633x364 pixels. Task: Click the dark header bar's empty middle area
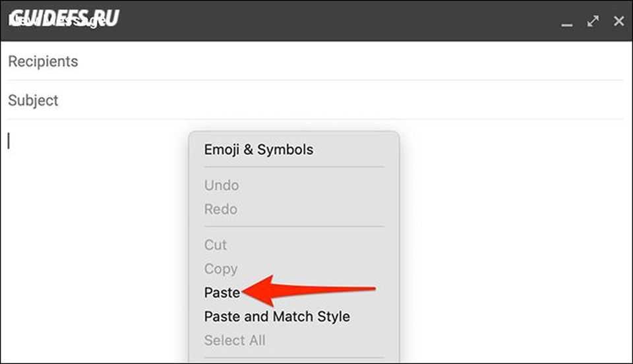tap(330, 21)
